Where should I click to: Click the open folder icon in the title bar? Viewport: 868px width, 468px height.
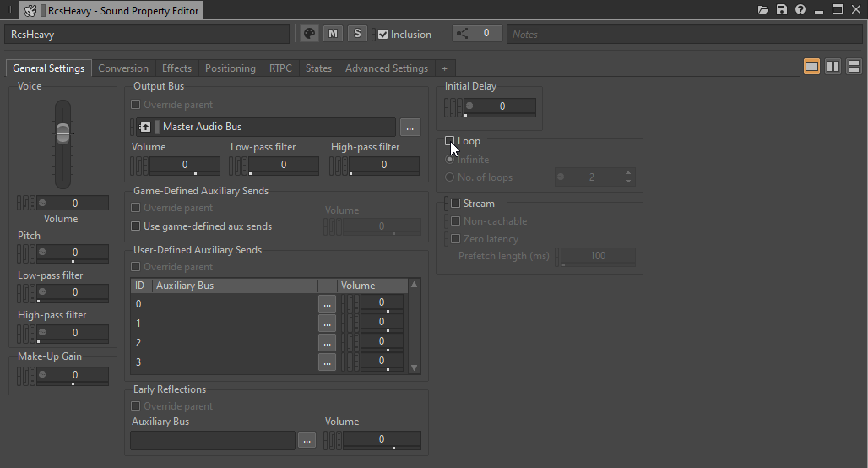coord(763,10)
